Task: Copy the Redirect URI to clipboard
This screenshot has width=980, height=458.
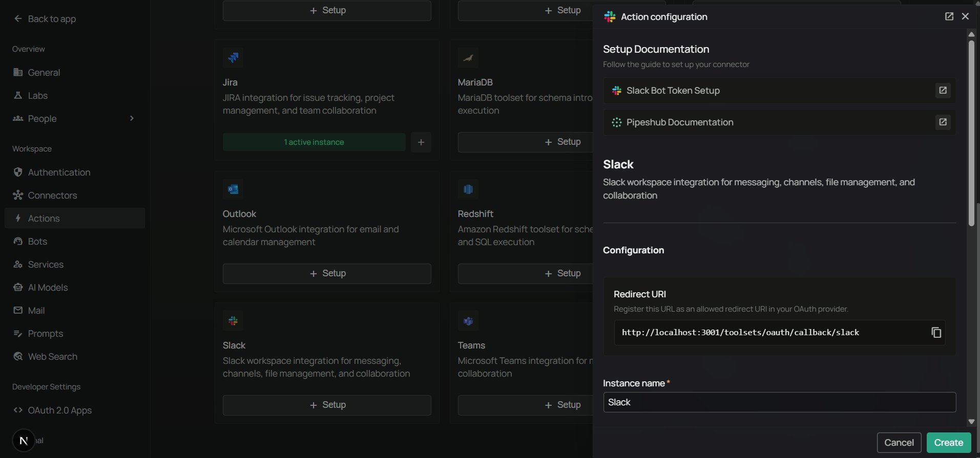Action: point(936,333)
